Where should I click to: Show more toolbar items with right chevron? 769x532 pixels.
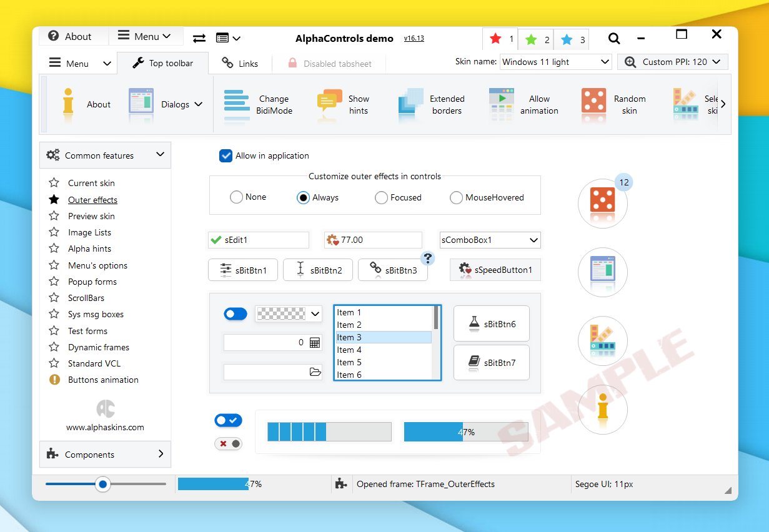[723, 104]
